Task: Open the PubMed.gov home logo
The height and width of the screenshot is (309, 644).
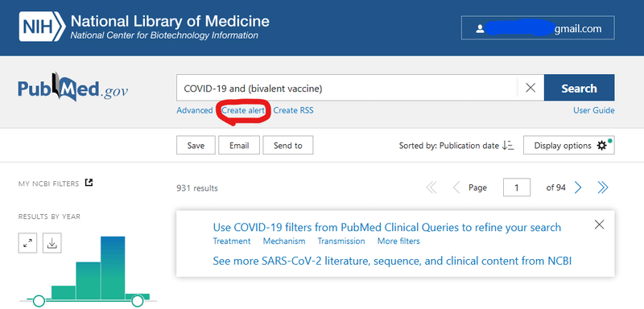Action: click(x=72, y=88)
